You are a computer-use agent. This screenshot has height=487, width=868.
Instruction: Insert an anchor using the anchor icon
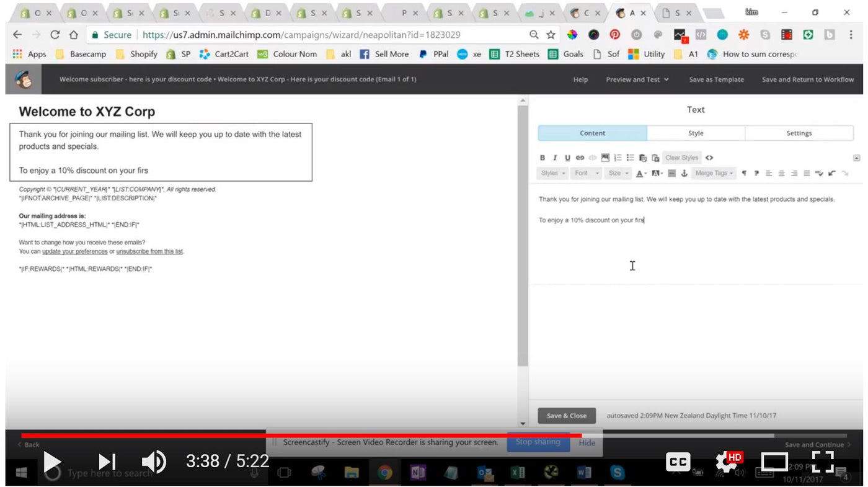(x=684, y=173)
